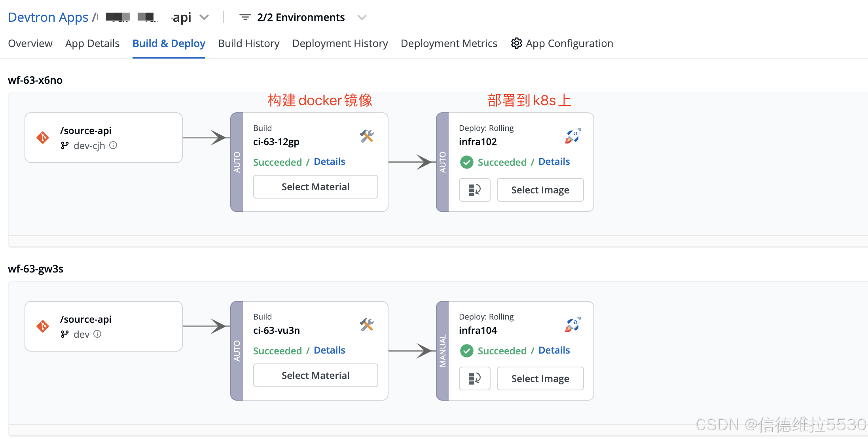Click the rocket icon on infra104 deploy card
This screenshot has width=868, height=439.
pos(572,325)
